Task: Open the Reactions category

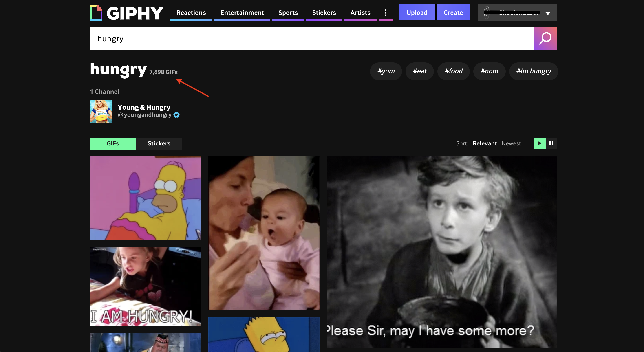Action: [191, 13]
